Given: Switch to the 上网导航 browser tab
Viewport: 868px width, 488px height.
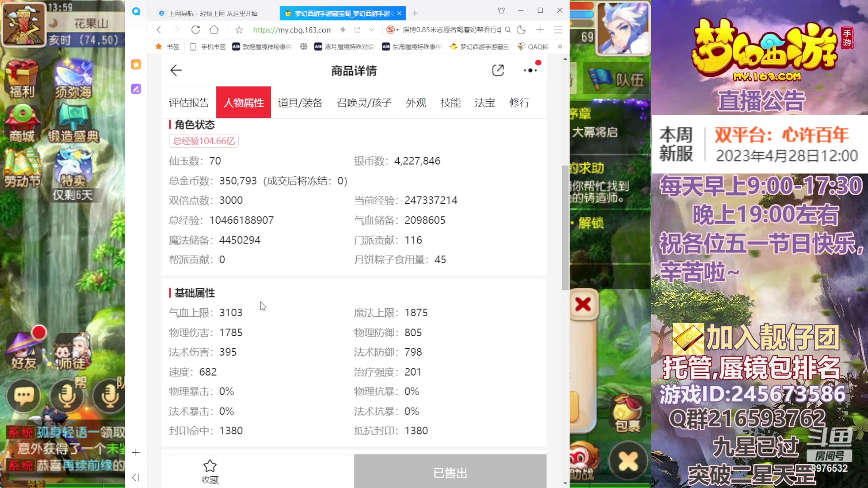Looking at the screenshot, I should tap(213, 14).
